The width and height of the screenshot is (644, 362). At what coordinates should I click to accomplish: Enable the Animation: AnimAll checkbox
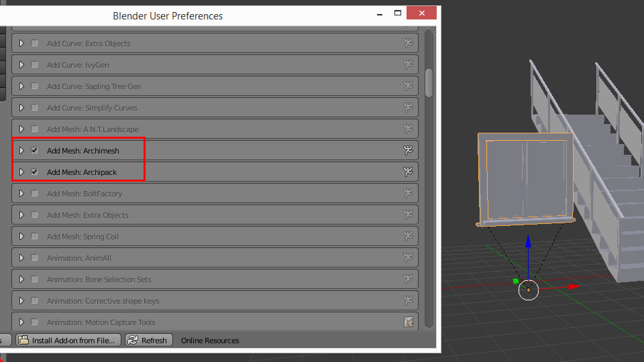click(34, 258)
